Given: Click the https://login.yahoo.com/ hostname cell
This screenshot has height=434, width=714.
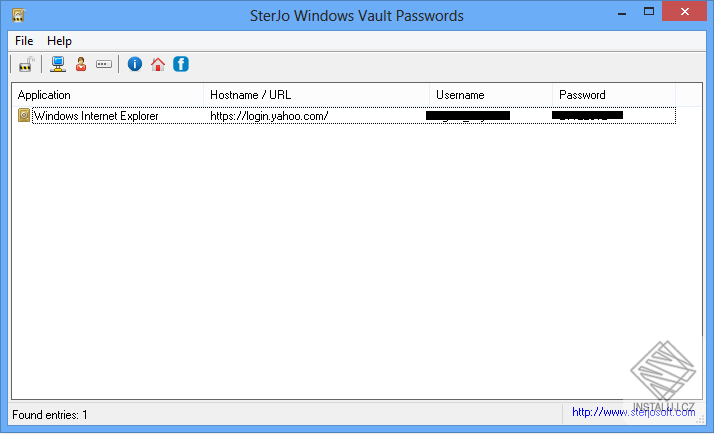Looking at the screenshot, I should (269, 116).
